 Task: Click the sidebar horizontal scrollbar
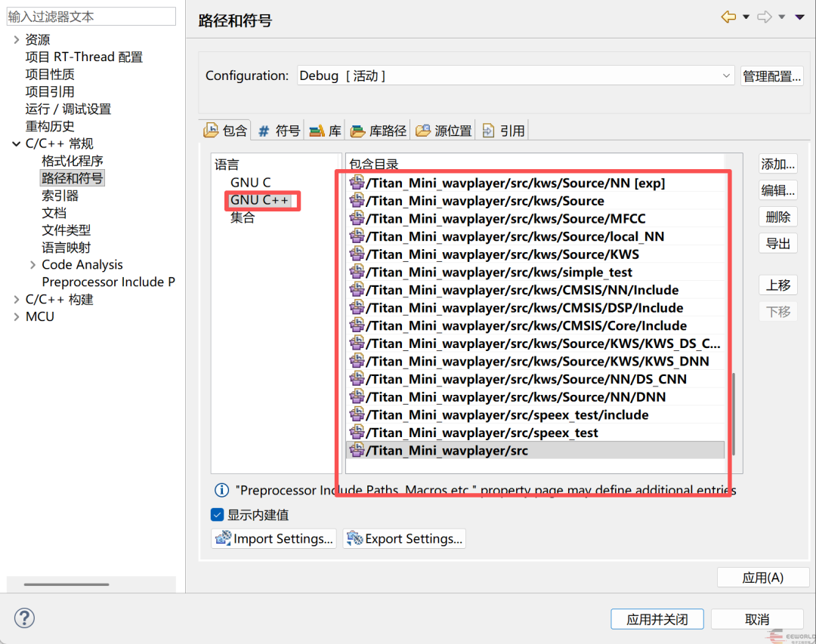click(66, 584)
